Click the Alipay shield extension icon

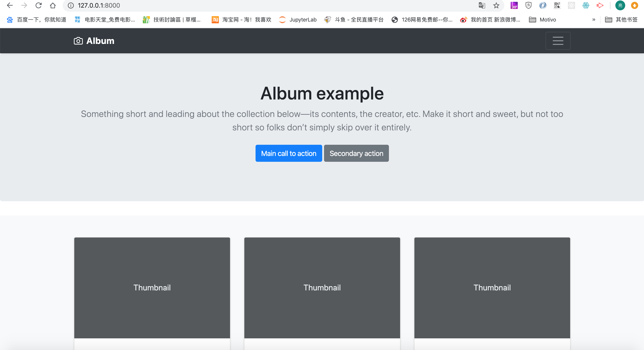point(528,6)
